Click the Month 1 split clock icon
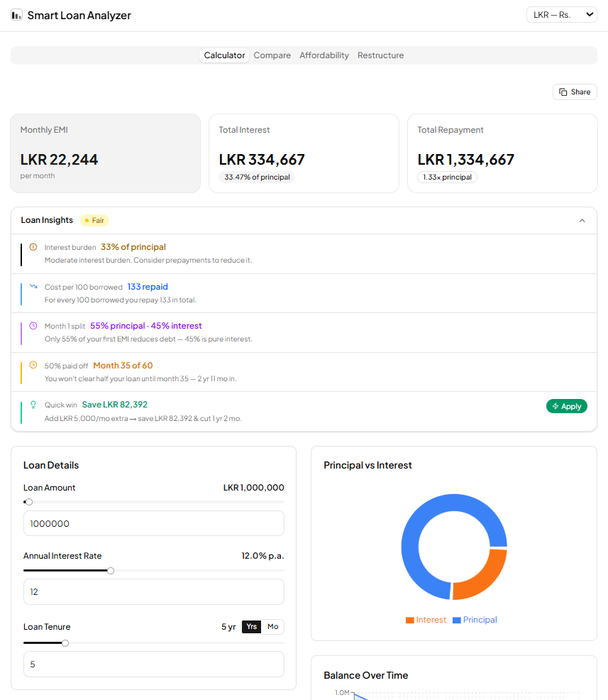This screenshot has width=608, height=700. tap(33, 326)
